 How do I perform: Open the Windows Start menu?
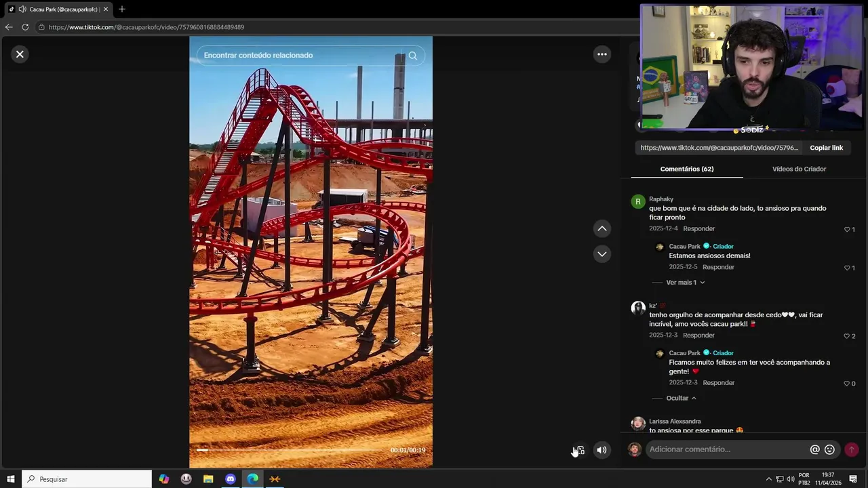coord(10,479)
